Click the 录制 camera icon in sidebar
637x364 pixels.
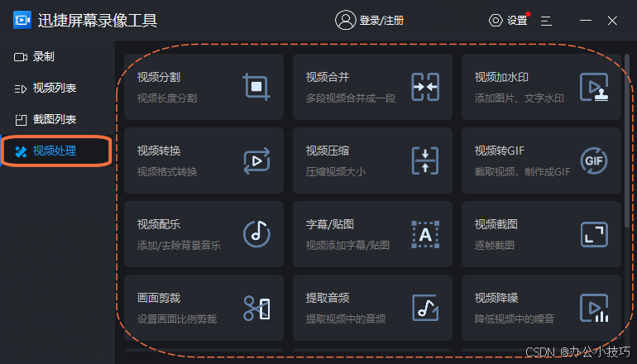(21, 57)
